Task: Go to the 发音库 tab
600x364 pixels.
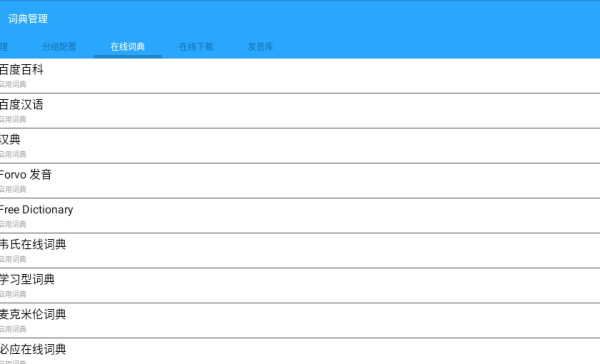Action: point(260,47)
